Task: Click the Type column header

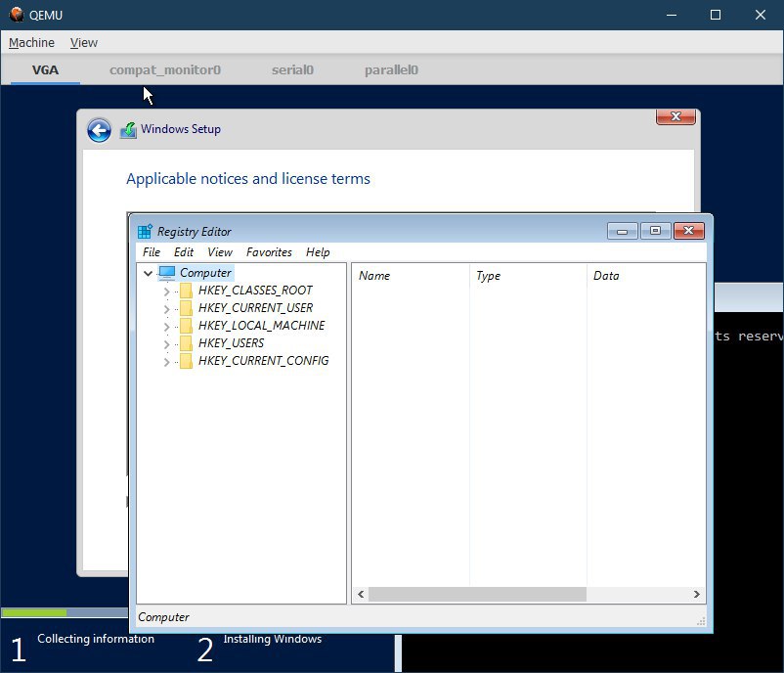Action: [528, 276]
